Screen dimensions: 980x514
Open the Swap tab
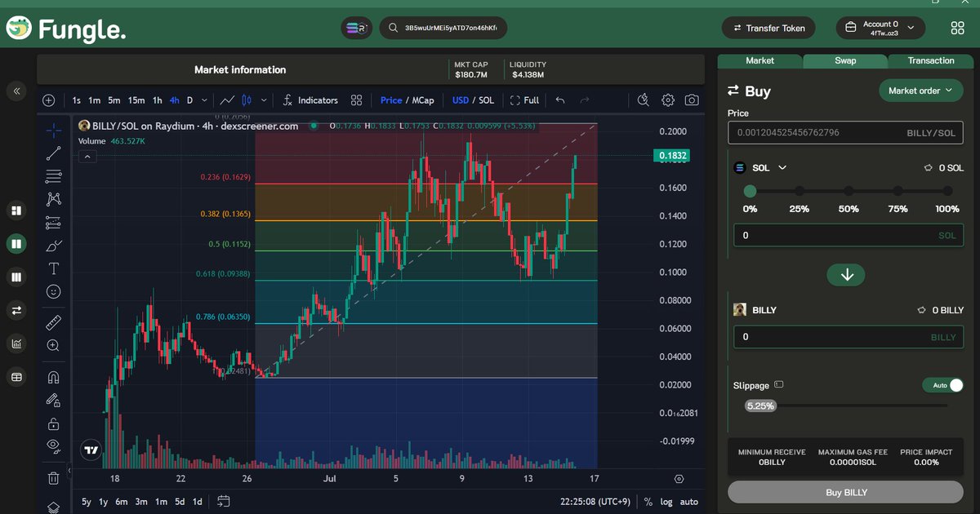coord(845,60)
